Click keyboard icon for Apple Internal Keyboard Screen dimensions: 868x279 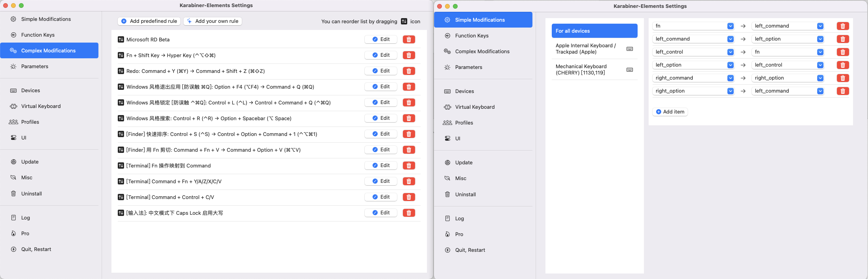[629, 49]
